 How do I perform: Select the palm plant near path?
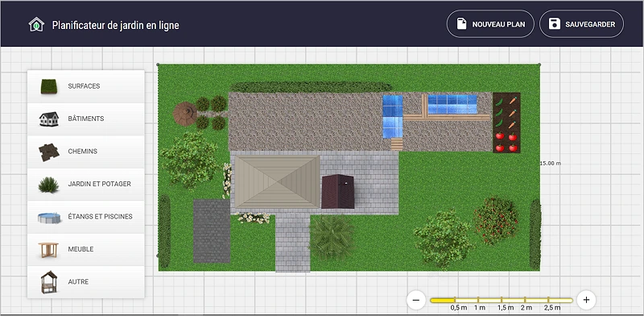point(331,237)
